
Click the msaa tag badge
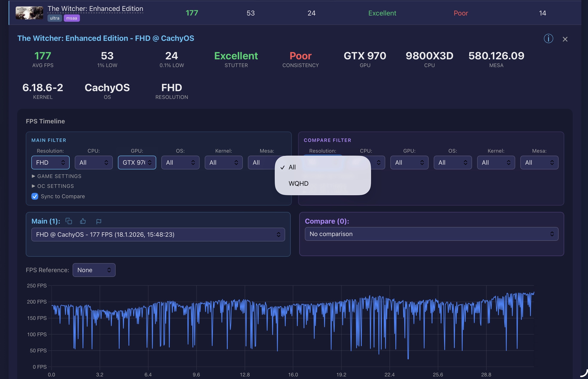(x=72, y=18)
